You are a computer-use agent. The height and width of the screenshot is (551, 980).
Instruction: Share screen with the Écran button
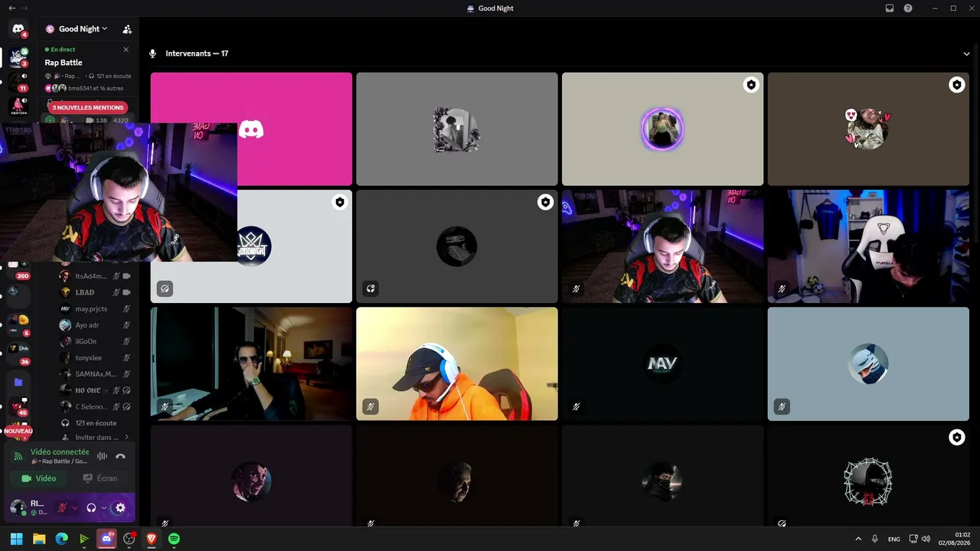[x=100, y=478]
